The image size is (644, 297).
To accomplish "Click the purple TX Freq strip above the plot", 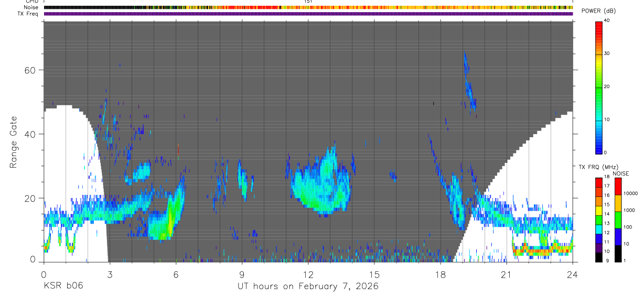I will [308, 14].
